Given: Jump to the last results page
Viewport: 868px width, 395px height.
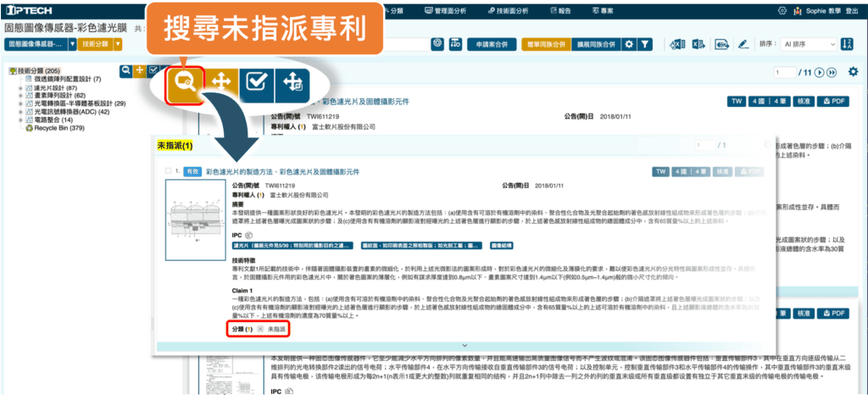Looking at the screenshot, I should click(831, 73).
